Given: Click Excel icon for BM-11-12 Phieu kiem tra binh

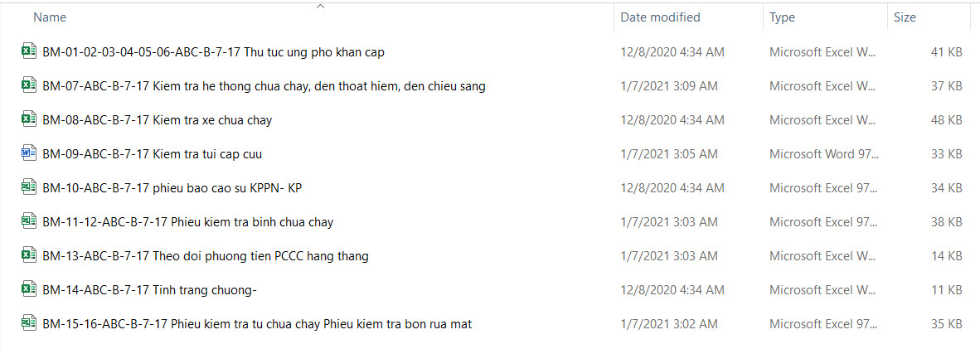Looking at the screenshot, I should click(28, 221).
